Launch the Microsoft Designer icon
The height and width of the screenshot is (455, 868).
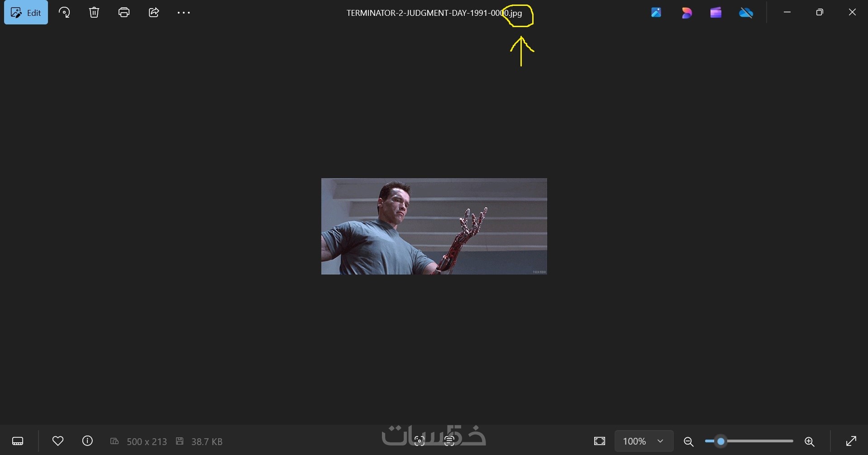tap(687, 13)
